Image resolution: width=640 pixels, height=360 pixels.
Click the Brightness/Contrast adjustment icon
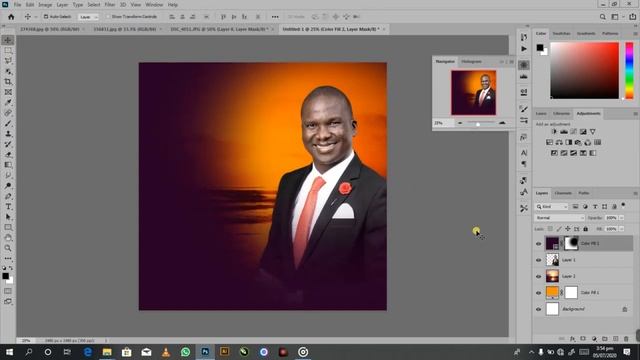coord(554,132)
